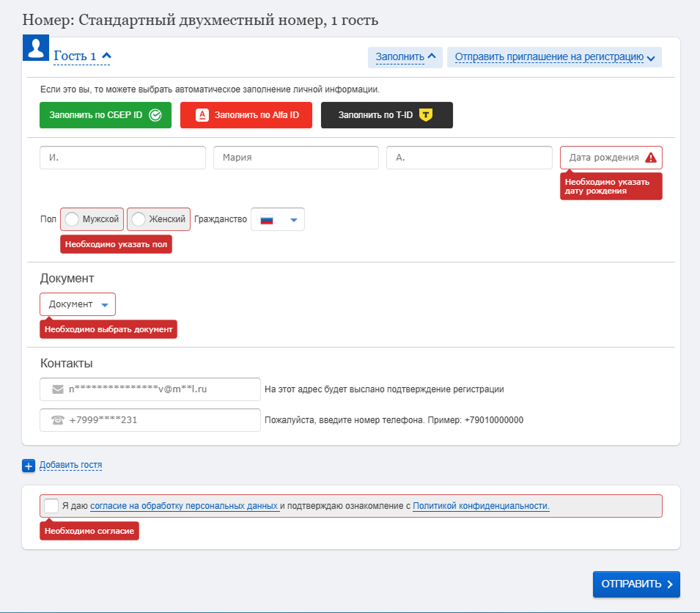Click the ОТПРАВИТЬ submit button
This screenshot has width=700, height=613.
pos(636,584)
